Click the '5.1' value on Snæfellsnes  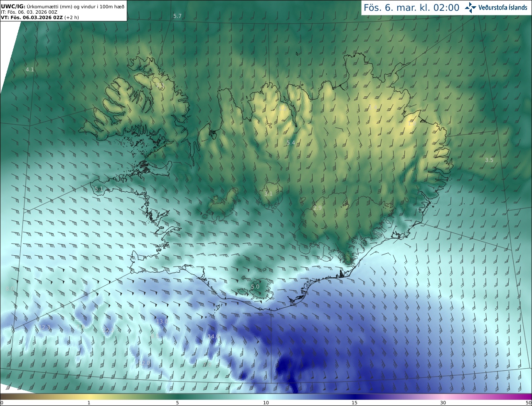(99, 189)
